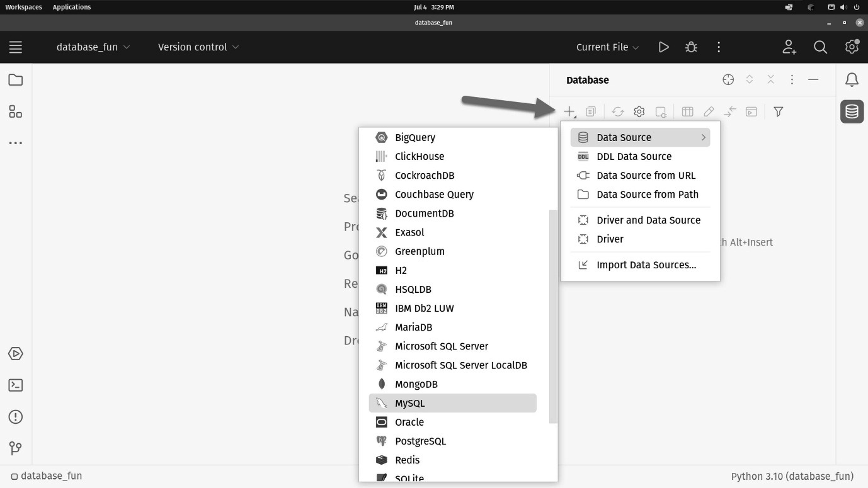
Task: Open the query console icon
Action: [751, 111]
